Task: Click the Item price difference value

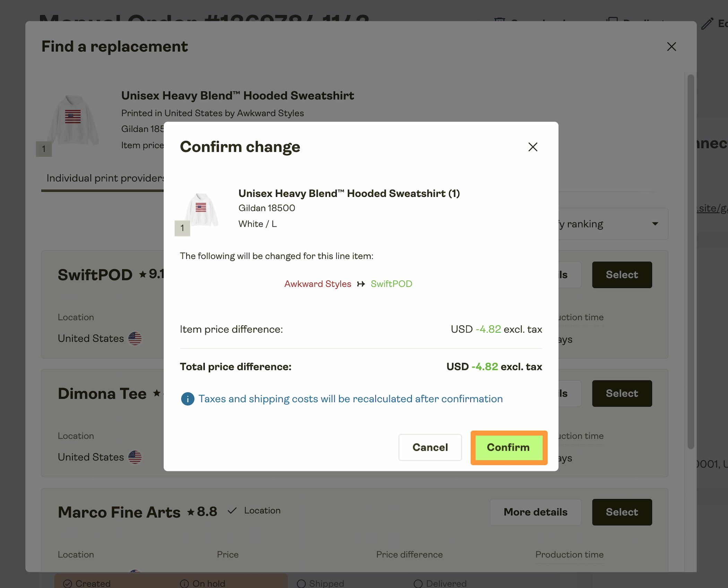Action: click(x=496, y=329)
